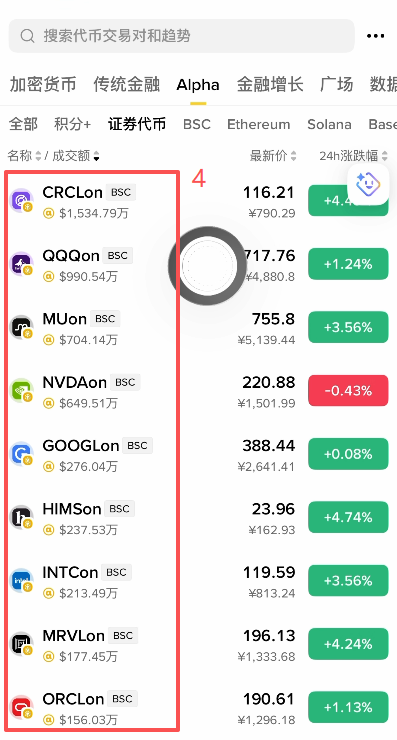The width and height of the screenshot is (397, 740).
Task: Select the GOOGLon token icon
Action: pyautogui.click(x=21, y=454)
